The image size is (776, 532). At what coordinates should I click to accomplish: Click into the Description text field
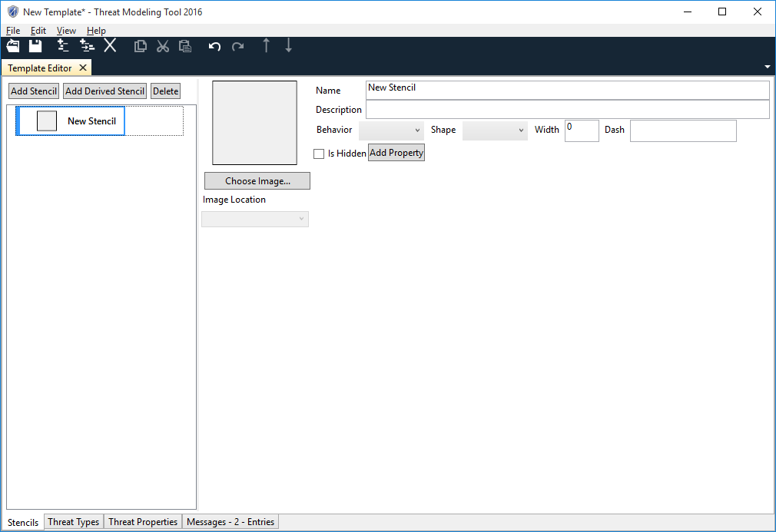[x=567, y=110]
